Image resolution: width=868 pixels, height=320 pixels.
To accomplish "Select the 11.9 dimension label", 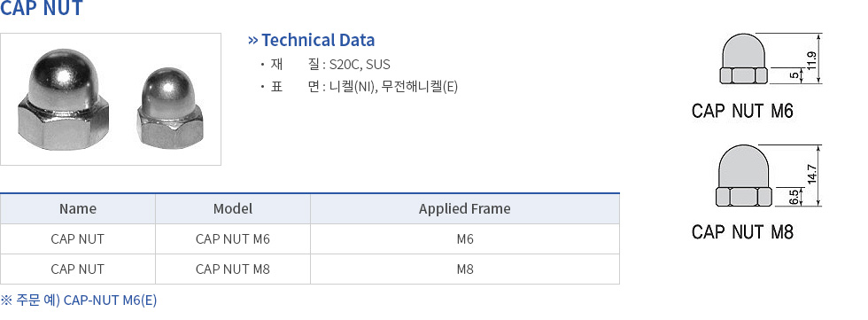I will pos(811,60).
